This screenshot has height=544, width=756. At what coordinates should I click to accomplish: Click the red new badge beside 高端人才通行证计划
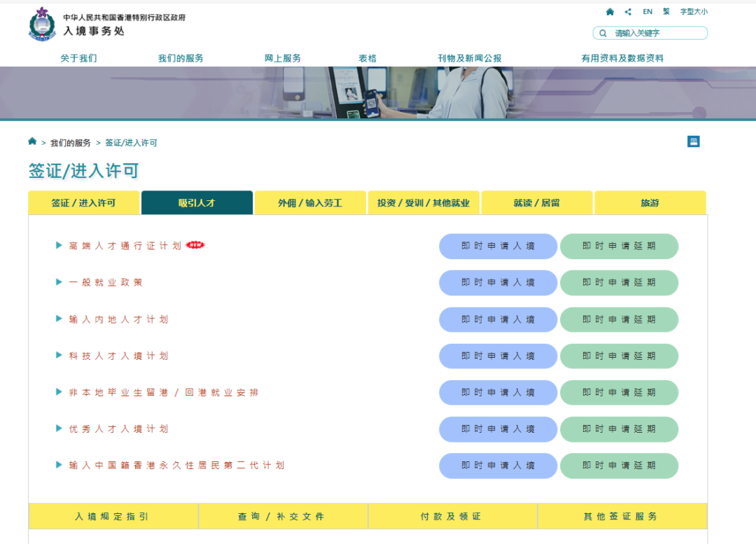pyautogui.click(x=195, y=245)
